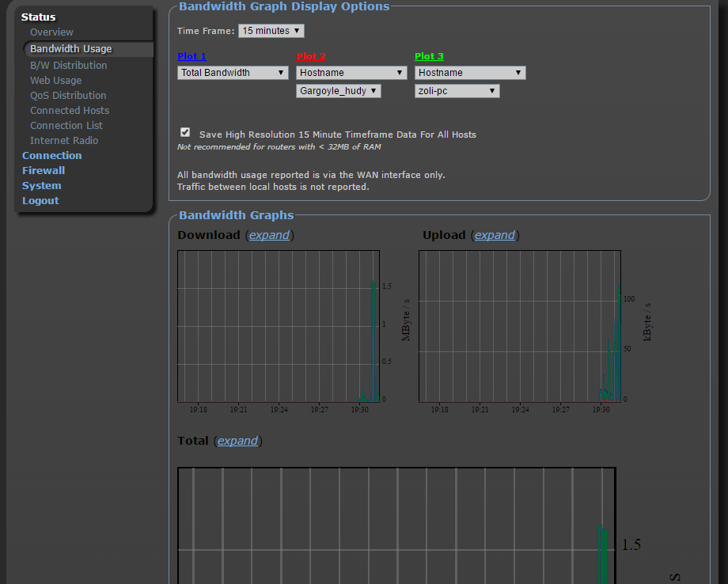Click the Download bandwidth graph
The width and height of the screenshot is (728, 584).
point(279,326)
